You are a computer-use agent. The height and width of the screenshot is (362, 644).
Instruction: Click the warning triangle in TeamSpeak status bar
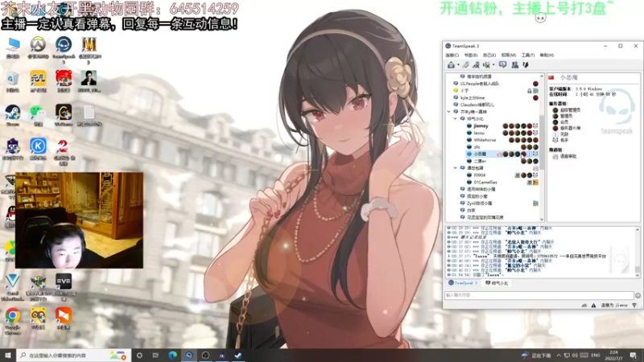point(593,306)
